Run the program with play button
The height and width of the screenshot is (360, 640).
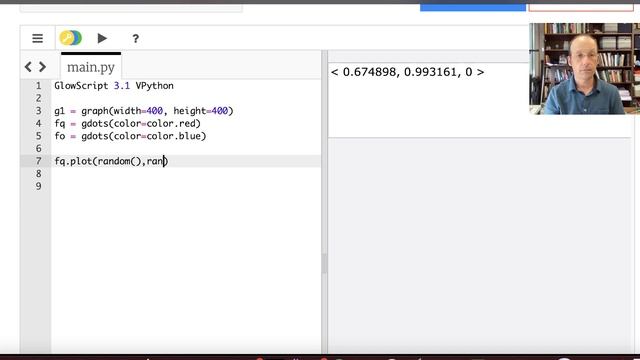coord(102,38)
